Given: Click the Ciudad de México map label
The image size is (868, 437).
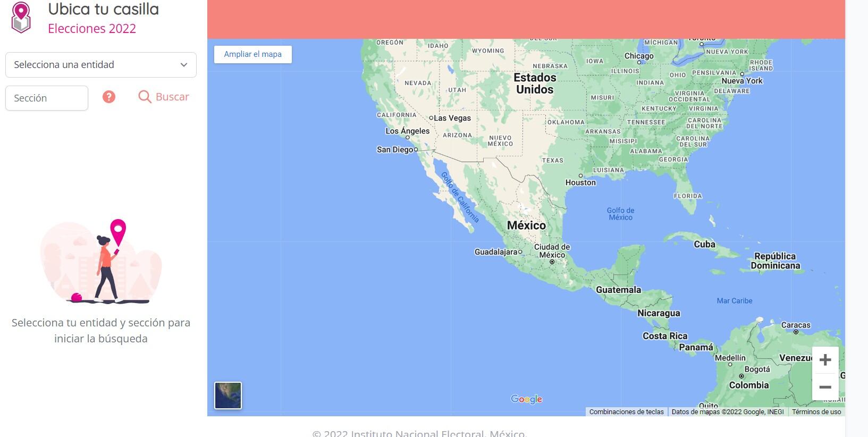Looking at the screenshot, I should 552,251.
